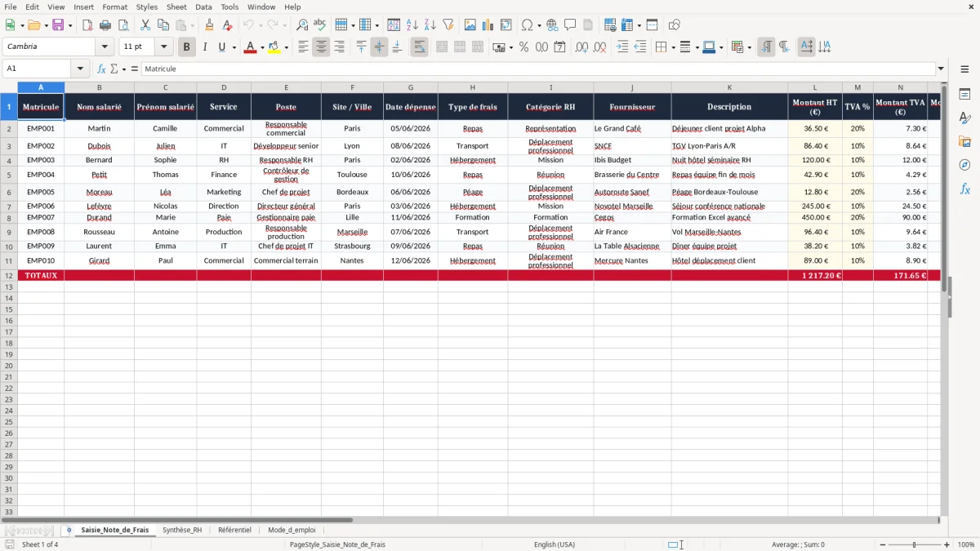Apply font color red swatch

[x=249, y=47]
